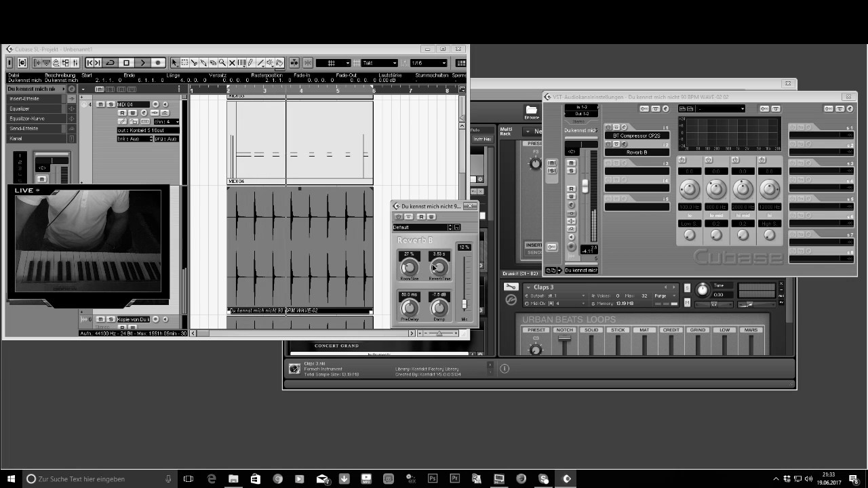Open the grid type dropdown
This screenshot has height=488, width=868.
coord(333,63)
